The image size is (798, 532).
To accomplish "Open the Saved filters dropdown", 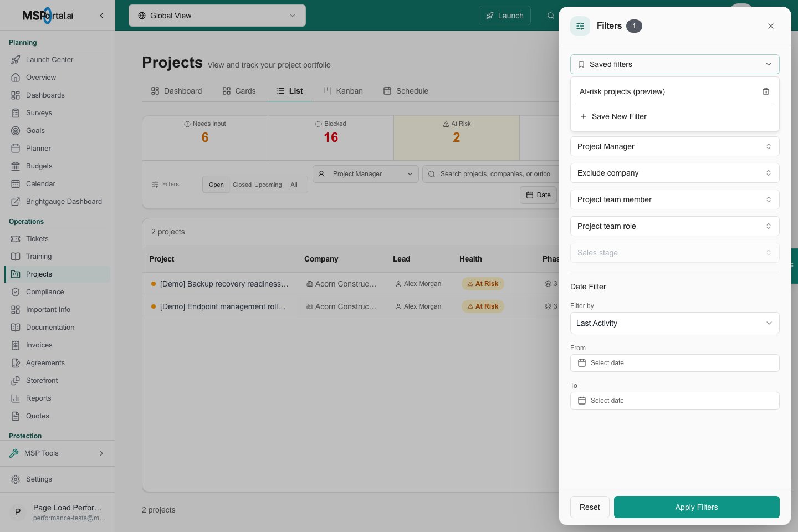I will (675, 64).
